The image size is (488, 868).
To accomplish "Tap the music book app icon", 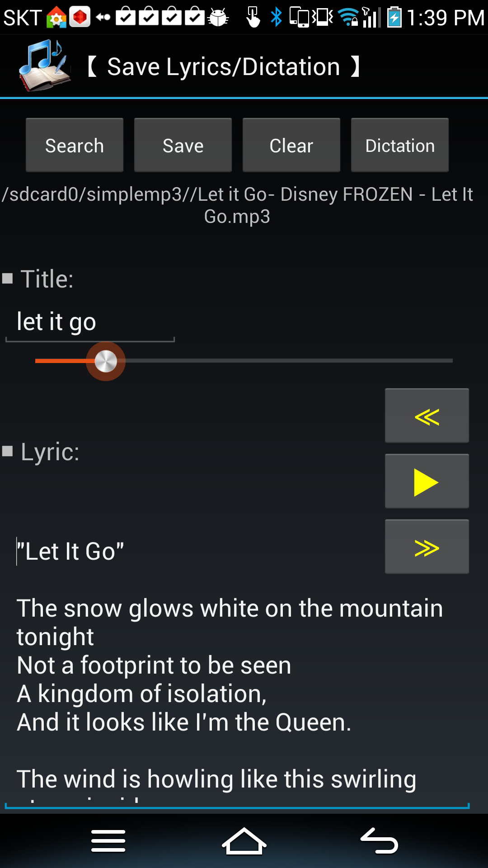I will tap(44, 66).
